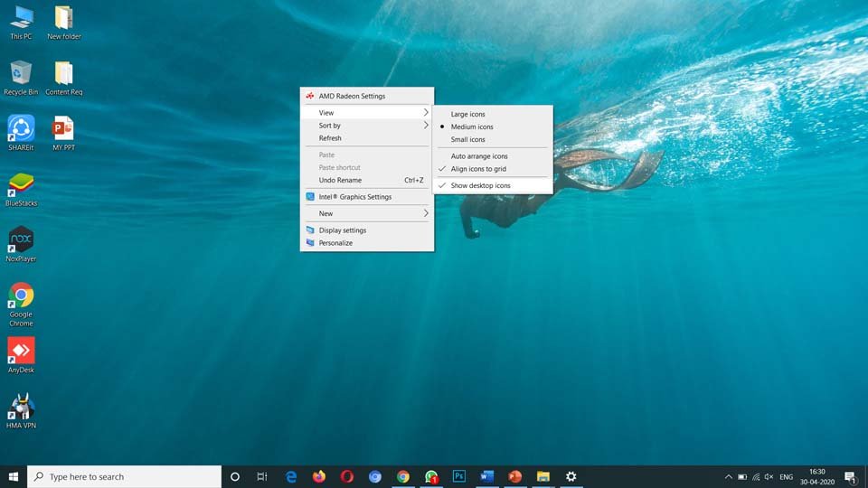Click Refresh in the context menu
The image size is (868, 488).
[330, 138]
